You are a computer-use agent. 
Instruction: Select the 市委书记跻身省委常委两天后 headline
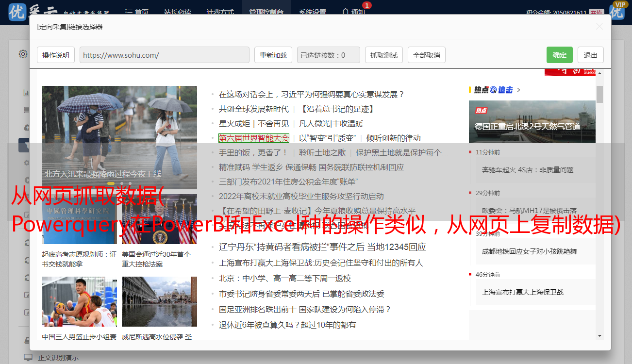[x=301, y=294]
